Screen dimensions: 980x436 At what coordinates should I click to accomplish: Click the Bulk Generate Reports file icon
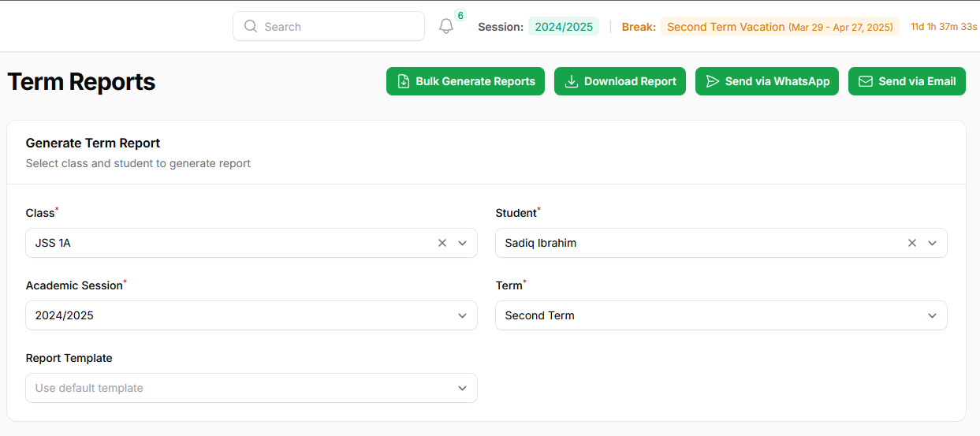[404, 81]
